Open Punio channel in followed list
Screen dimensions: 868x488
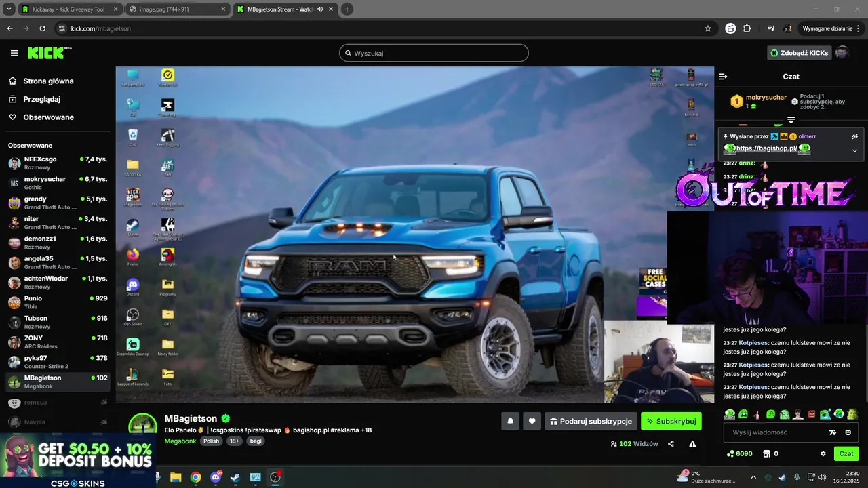(58, 302)
